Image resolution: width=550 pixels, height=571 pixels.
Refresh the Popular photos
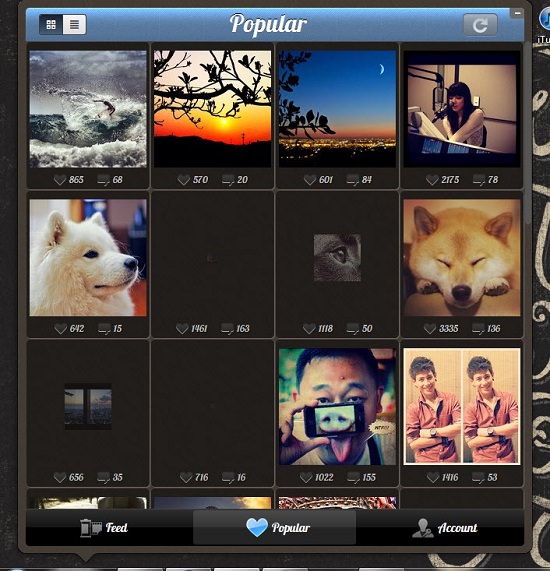(480, 25)
